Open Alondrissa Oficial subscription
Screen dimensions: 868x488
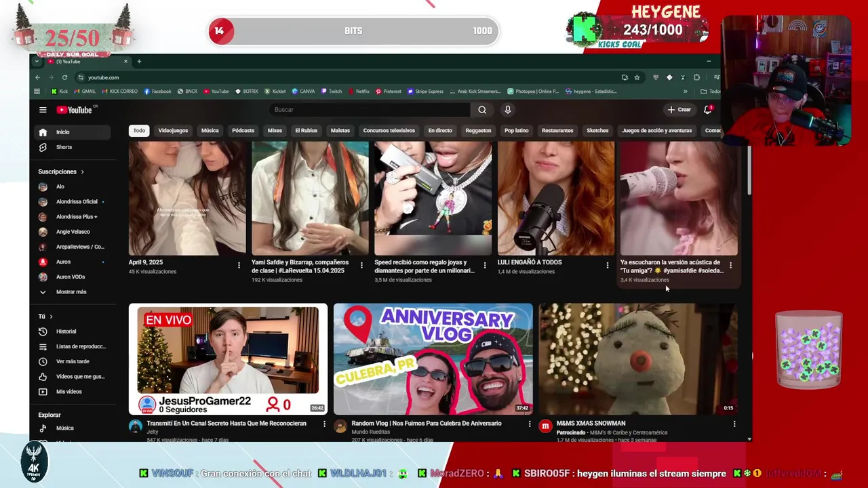pos(72,201)
